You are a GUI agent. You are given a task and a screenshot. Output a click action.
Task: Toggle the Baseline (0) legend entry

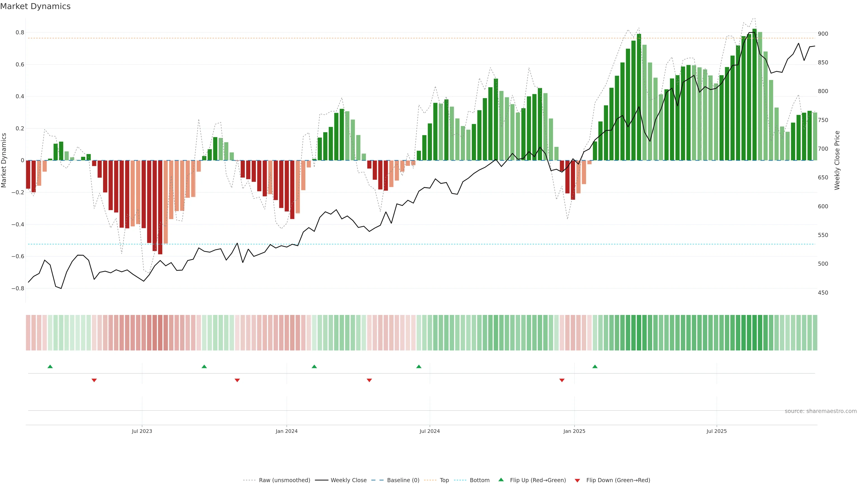click(x=403, y=480)
